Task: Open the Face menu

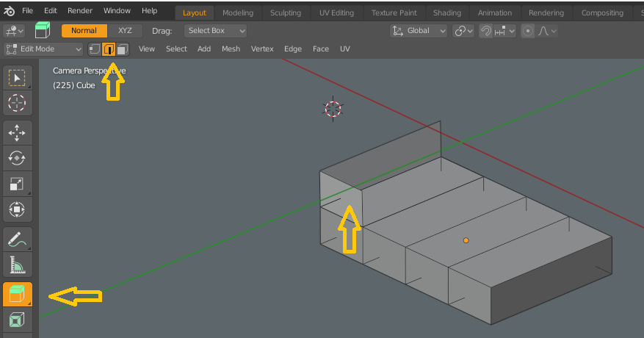Action: click(x=321, y=49)
